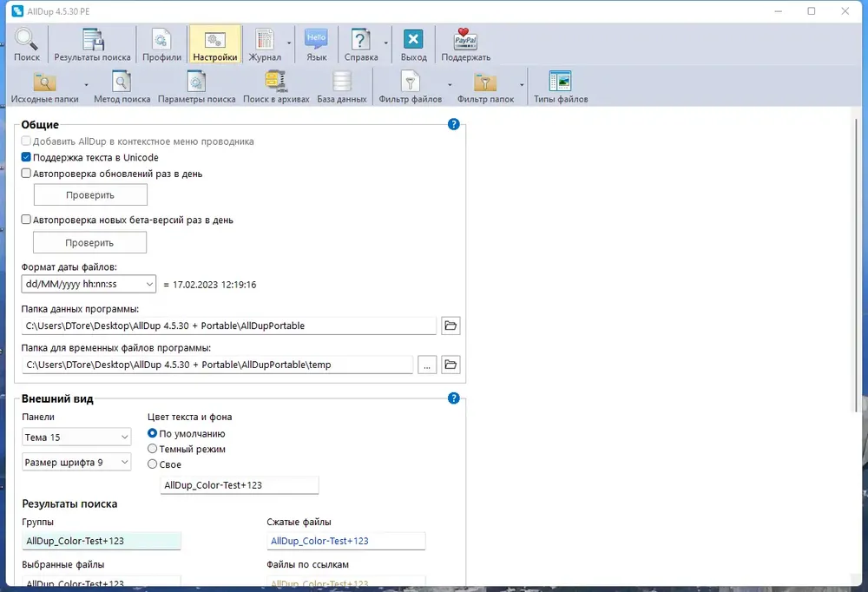Open the Размер шрифта 9 dropdown

tap(76, 462)
